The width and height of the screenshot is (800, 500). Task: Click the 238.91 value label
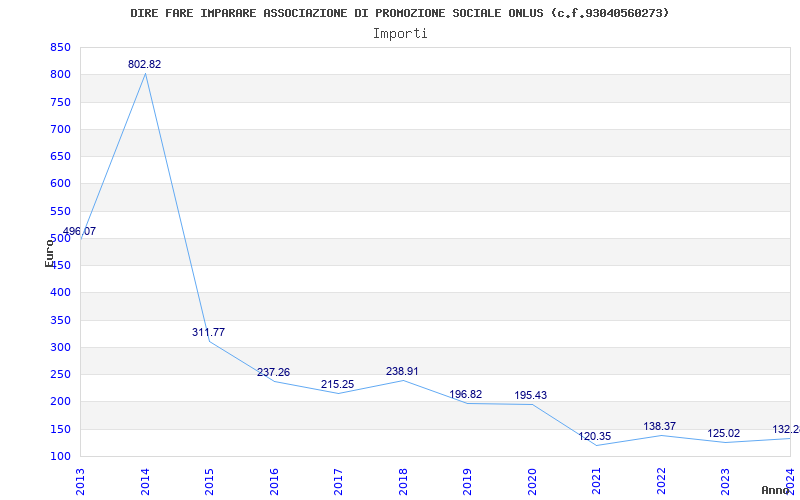click(402, 371)
